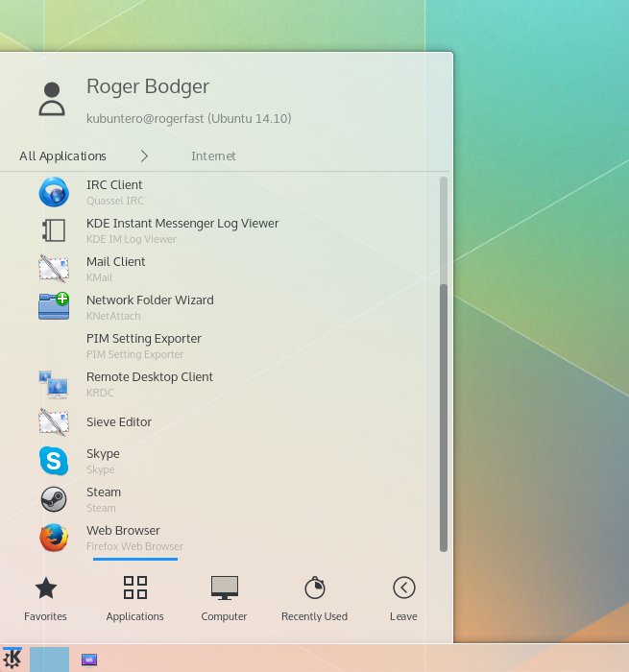Go back to All Applications breadcrumb
The width and height of the screenshot is (629, 672).
click(x=62, y=156)
